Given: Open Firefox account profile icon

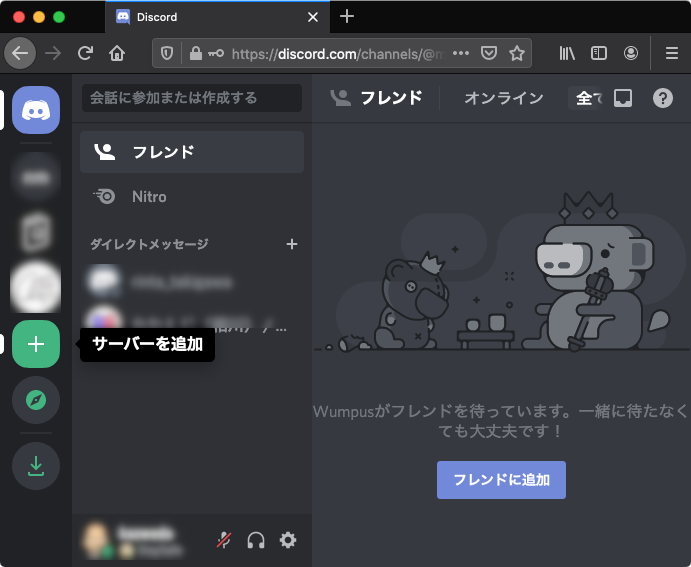Looking at the screenshot, I should point(631,53).
